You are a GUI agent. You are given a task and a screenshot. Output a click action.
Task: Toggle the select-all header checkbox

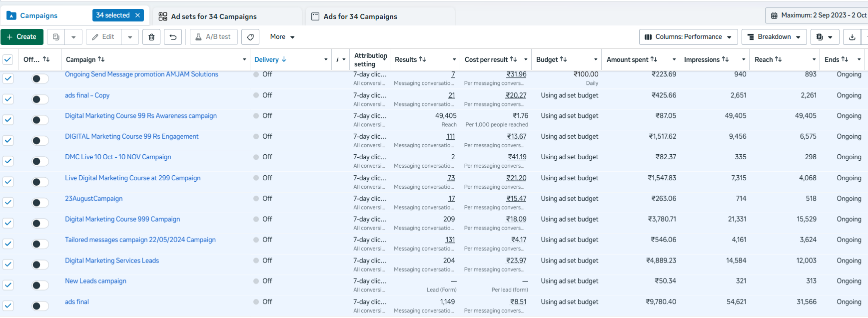coord(8,60)
